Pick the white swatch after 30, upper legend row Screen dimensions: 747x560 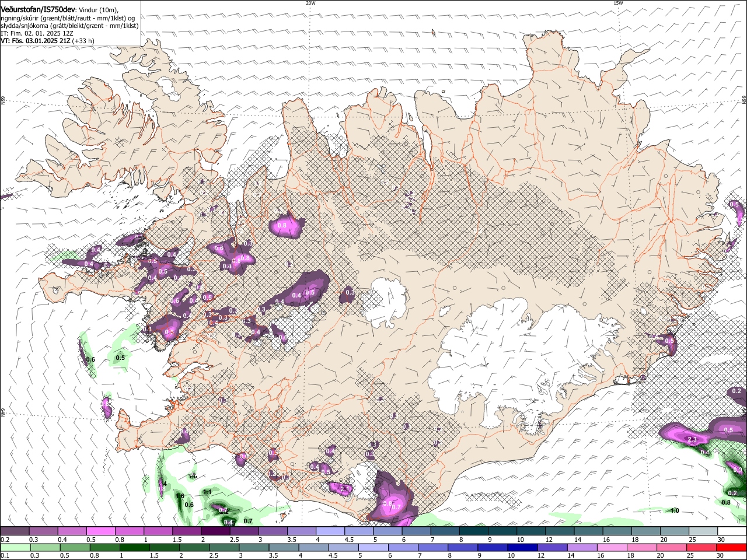pyautogui.click(x=732, y=531)
